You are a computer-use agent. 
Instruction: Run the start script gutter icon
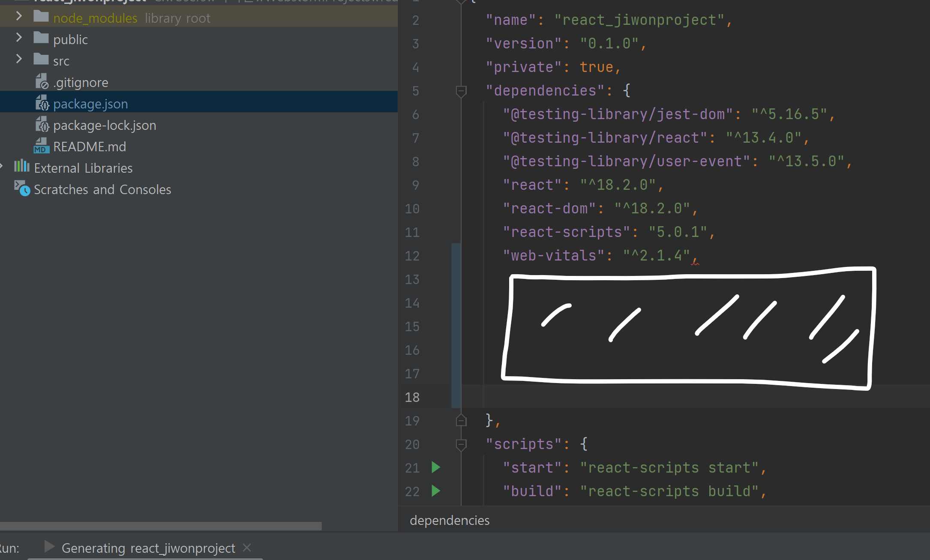pyautogui.click(x=435, y=467)
